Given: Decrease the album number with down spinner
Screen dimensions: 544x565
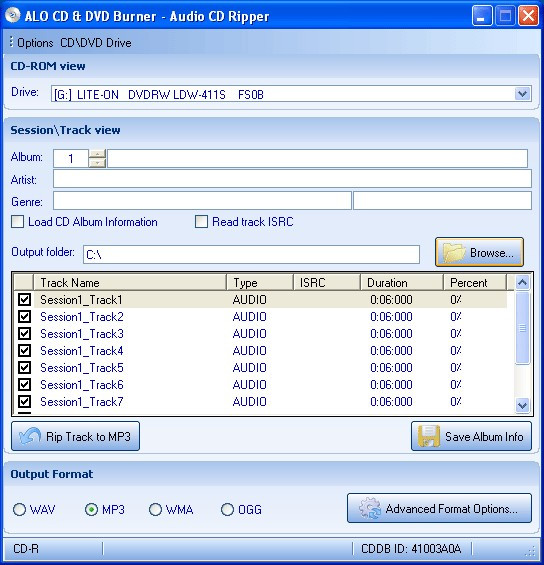Looking at the screenshot, I should click(x=97, y=163).
